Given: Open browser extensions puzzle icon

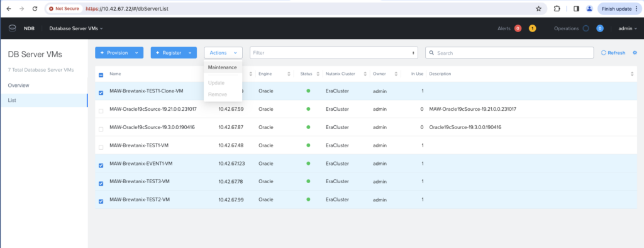Looking at the screenshot, I should (x=557, y=8).
